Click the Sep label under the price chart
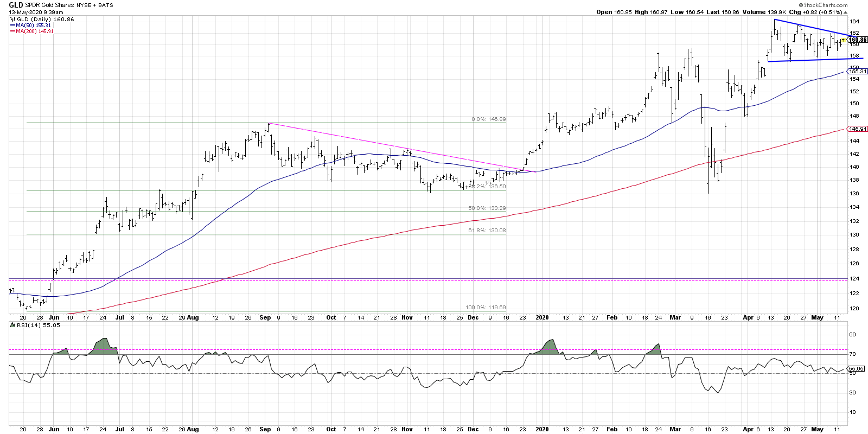The image size is (868, 434). point(265,318)
